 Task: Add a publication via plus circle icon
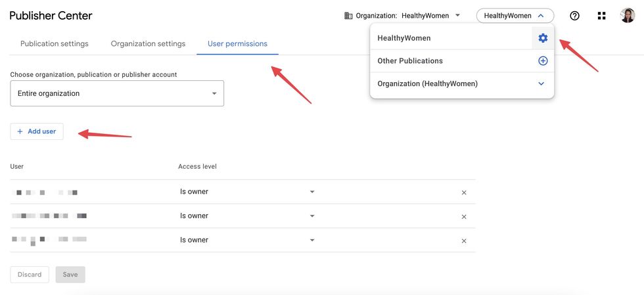tap(543, 61)
